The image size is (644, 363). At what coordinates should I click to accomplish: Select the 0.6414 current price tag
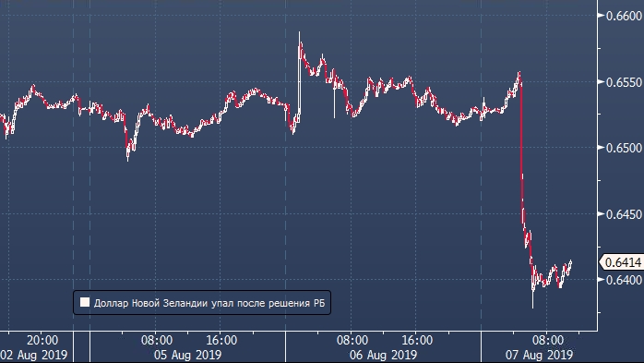622,262
